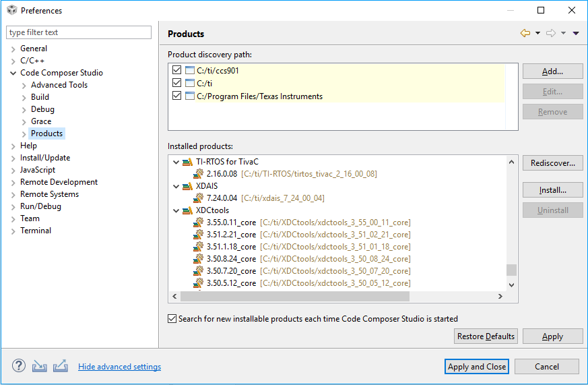Expand the C/C++ tree node
Image resolution: width=588 pixels, height=385 pixels.
(x=13, y=61)
